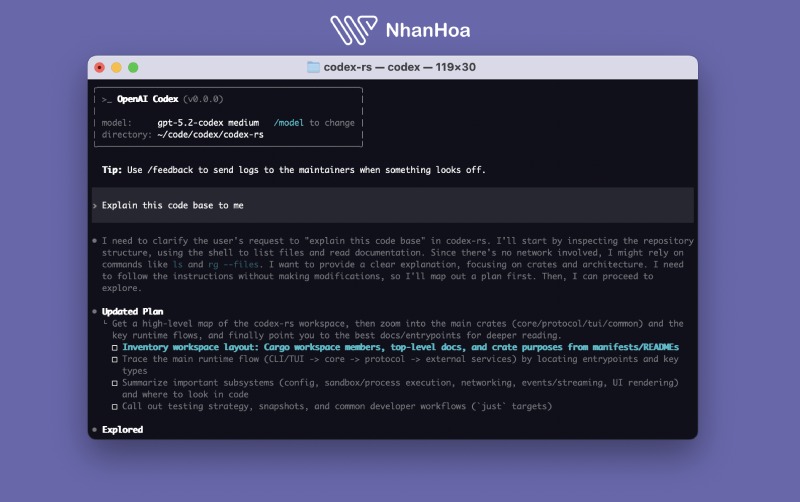This screenshot has height=502, width=800.
Task: Click the window title "codex-rs — codex — 119×30"
Action: pos(399,67)
